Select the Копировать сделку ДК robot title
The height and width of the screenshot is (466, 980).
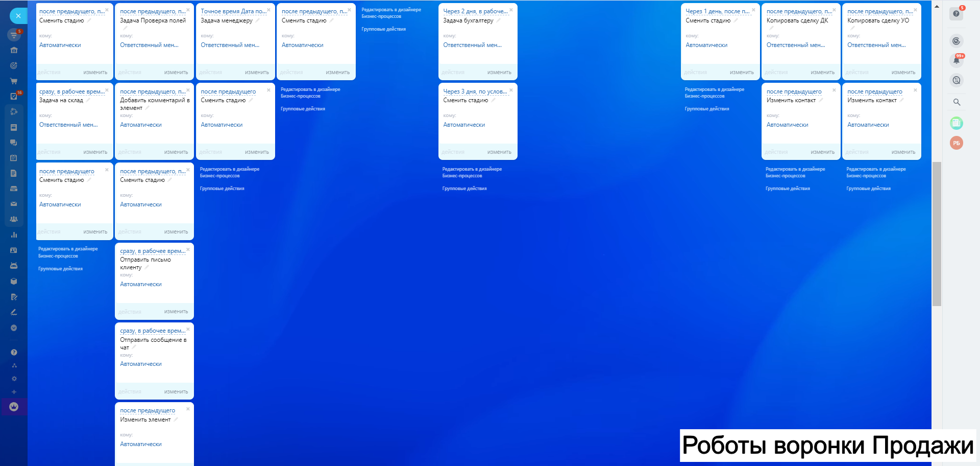[797, 20]
